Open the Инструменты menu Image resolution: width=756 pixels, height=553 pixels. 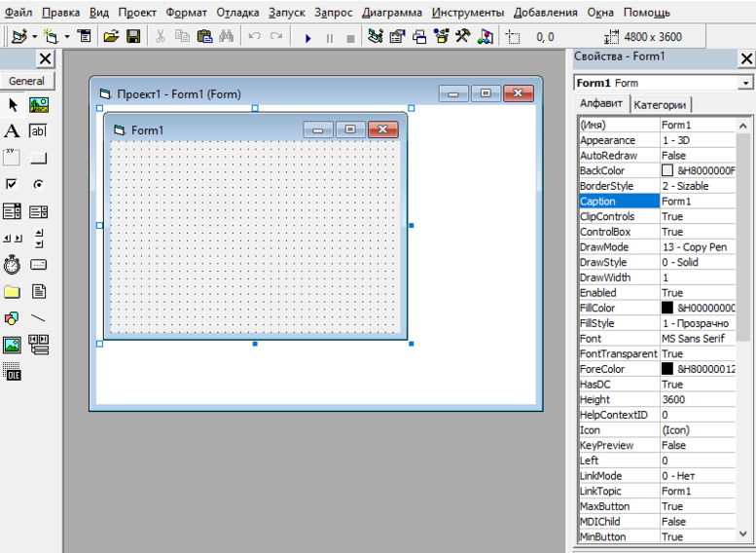468,13
